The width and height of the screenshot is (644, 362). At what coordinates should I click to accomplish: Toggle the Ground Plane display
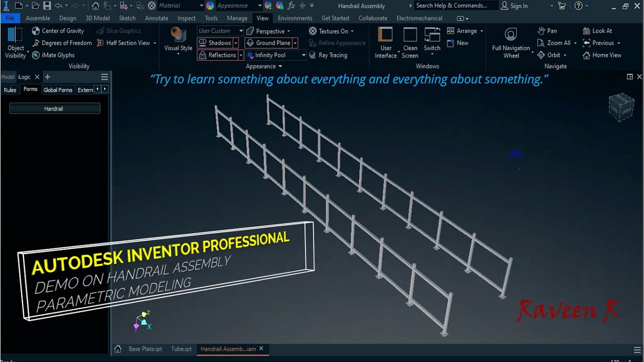(x=269, y=43)
